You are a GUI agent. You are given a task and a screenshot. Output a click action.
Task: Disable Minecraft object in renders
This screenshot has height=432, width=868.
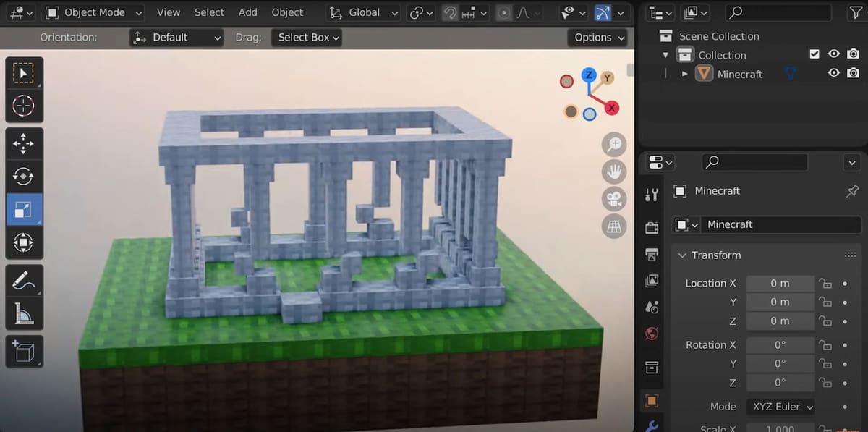click(x=854, y=73)
